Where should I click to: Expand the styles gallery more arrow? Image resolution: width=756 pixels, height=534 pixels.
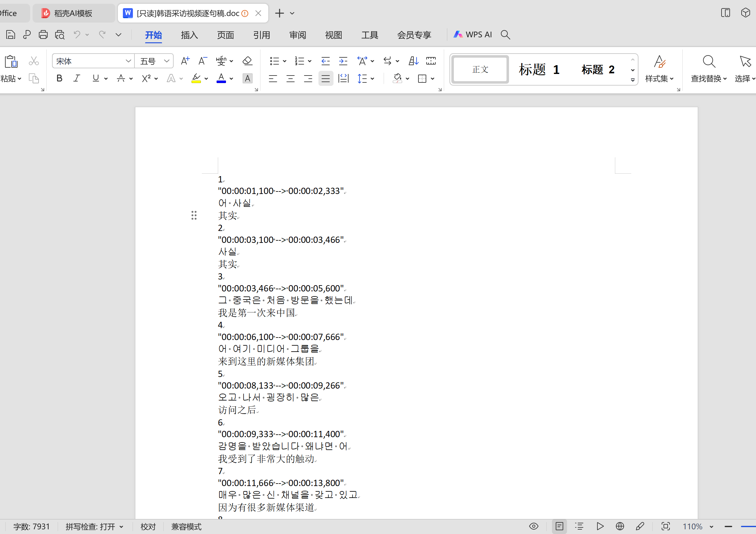633,80
